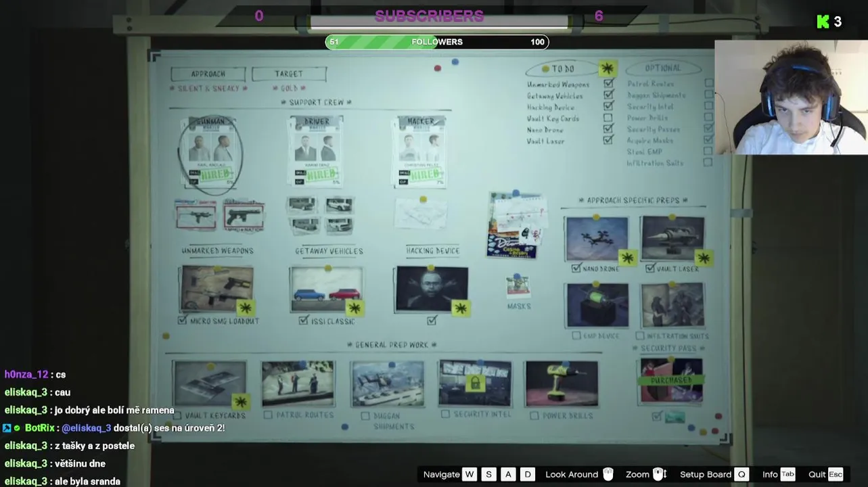Click the Masks pinned photo
Screen dimensions: 868x487
click(x=518, y=286)
